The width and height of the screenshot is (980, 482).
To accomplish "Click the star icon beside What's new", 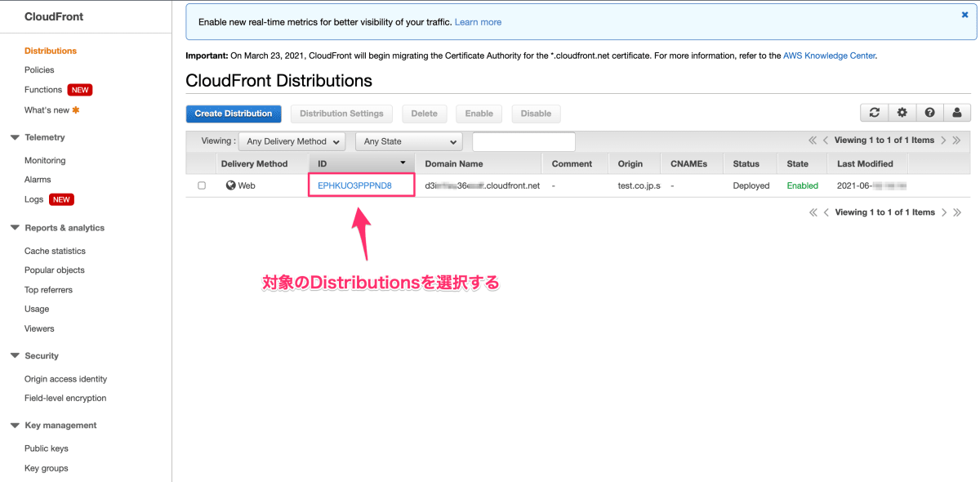I will [x=76, y=109].
